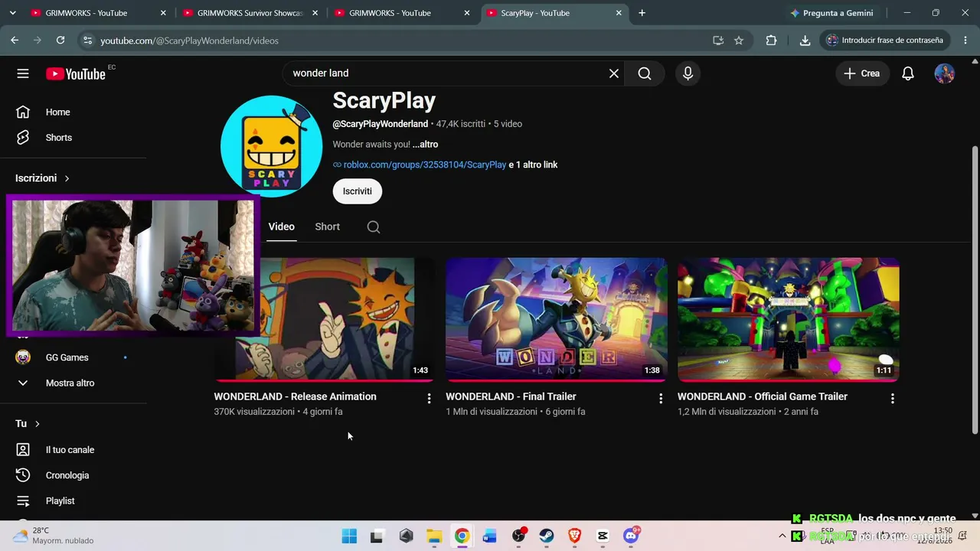Close the GRIMWORKS Survivor Showcase tab
Screen dimensions: 980x551
point(315,13)
